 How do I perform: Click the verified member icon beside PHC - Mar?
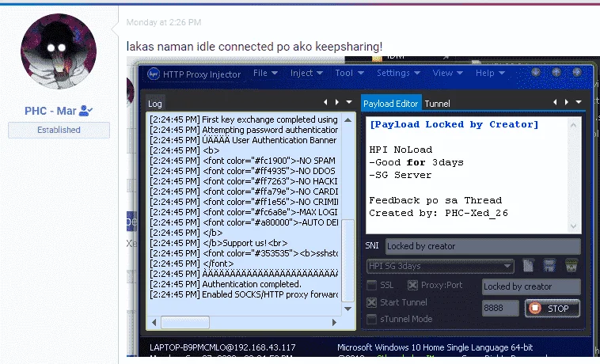[85, 111]
